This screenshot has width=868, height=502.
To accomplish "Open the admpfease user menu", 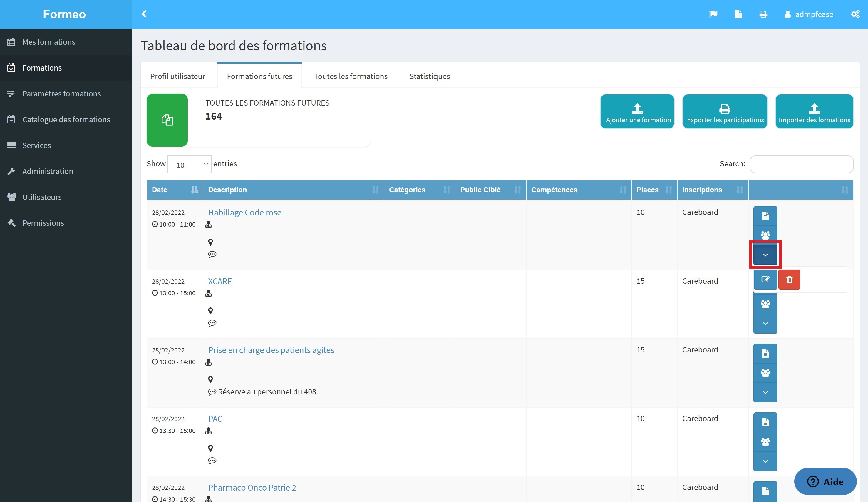I will pyautogui.click(x=809, y=14).
